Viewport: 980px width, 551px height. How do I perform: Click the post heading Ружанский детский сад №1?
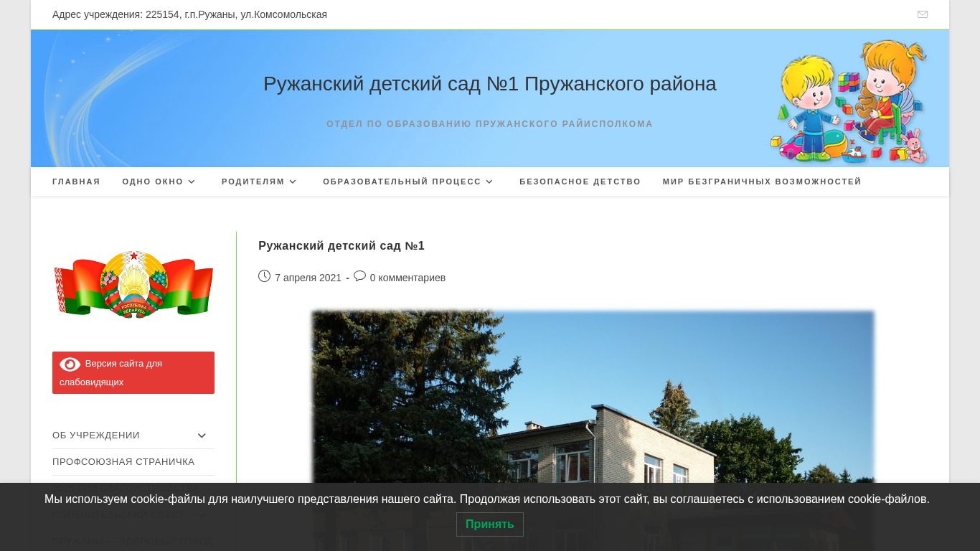coord(341,246)
